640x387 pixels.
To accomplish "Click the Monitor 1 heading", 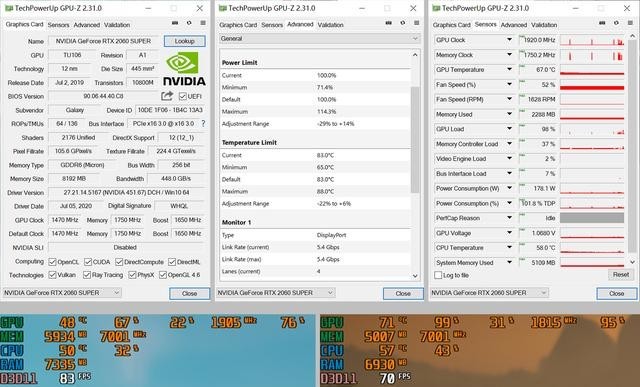I will 236,222.
